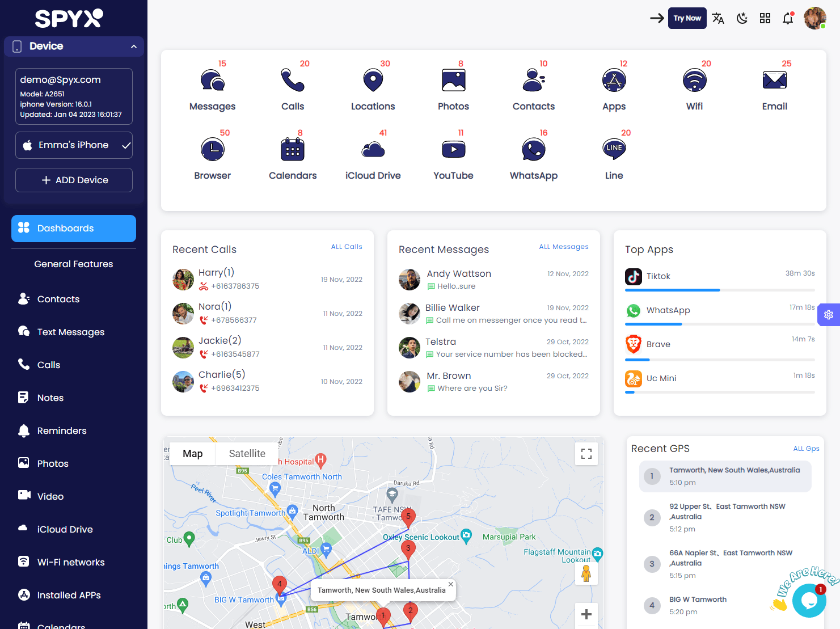This screenshot has width=840, height=629.
Task: Open the Messages tile icon
Action: 213,81
